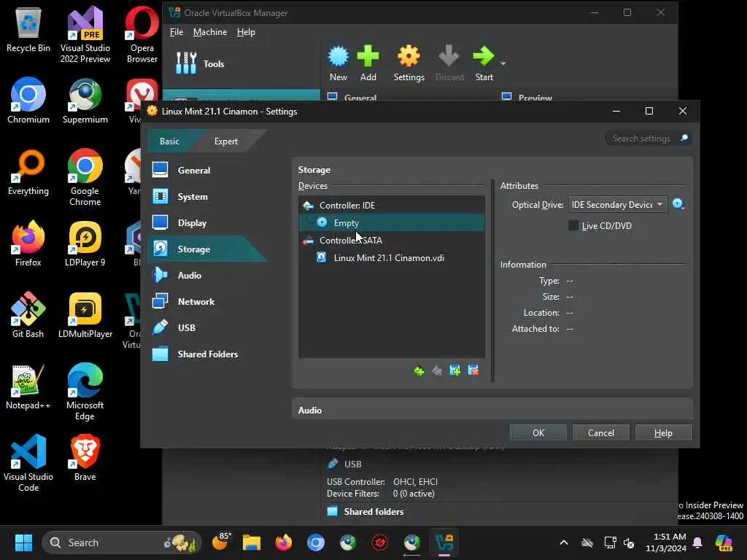Click the New machine icon in VirtualBox Manager
The image size is (747, 560).
pyautogui.click(x=338, y=56)
